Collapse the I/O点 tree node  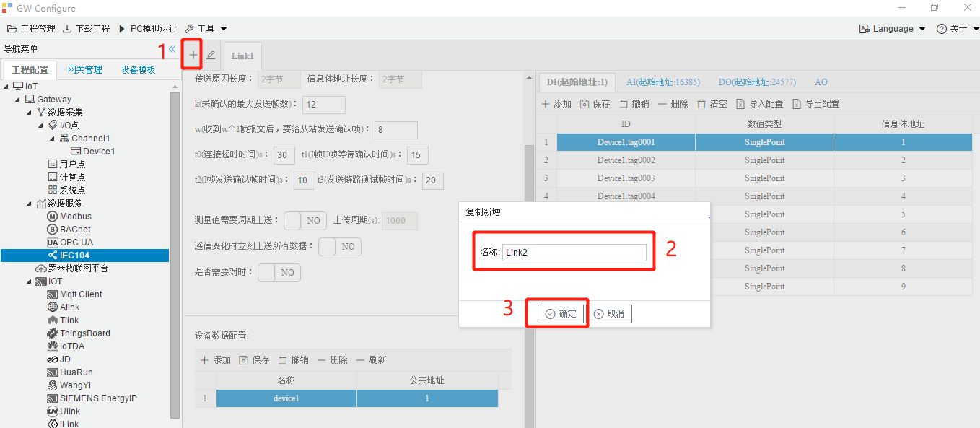tap(41, 126)
